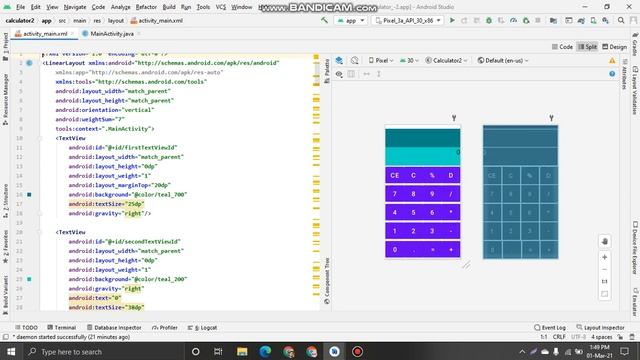Start debugging with the green bug icon
Screen dimensions: 640x360
click(489, 20)
